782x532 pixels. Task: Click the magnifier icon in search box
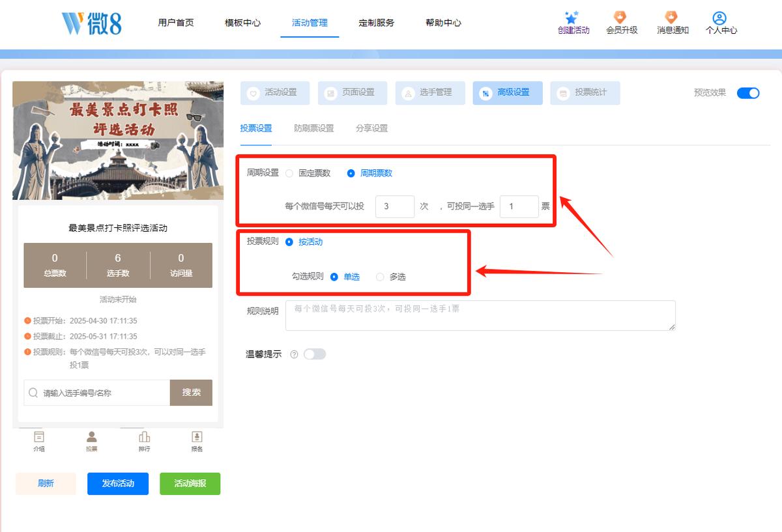click(33, 393)
